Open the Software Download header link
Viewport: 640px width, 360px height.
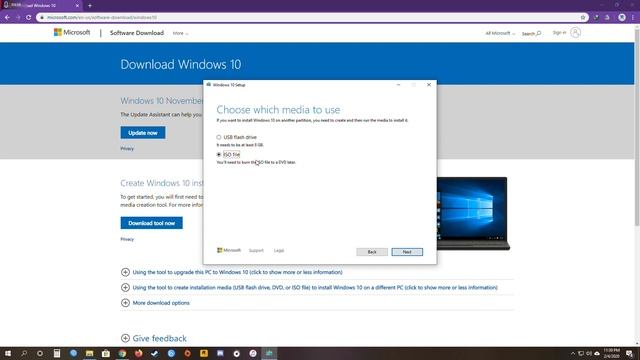(x=137, y=33)
